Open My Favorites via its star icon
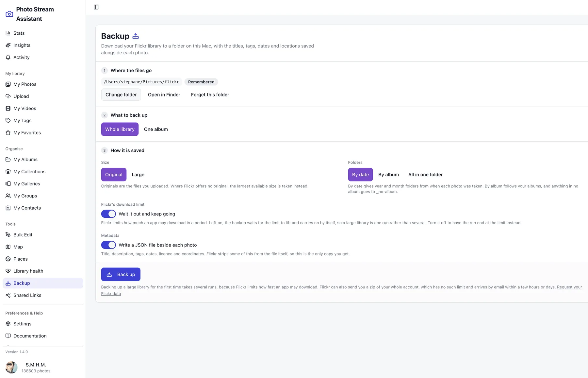The width and height of the screenshot is (588, 378). click(8, 132)
